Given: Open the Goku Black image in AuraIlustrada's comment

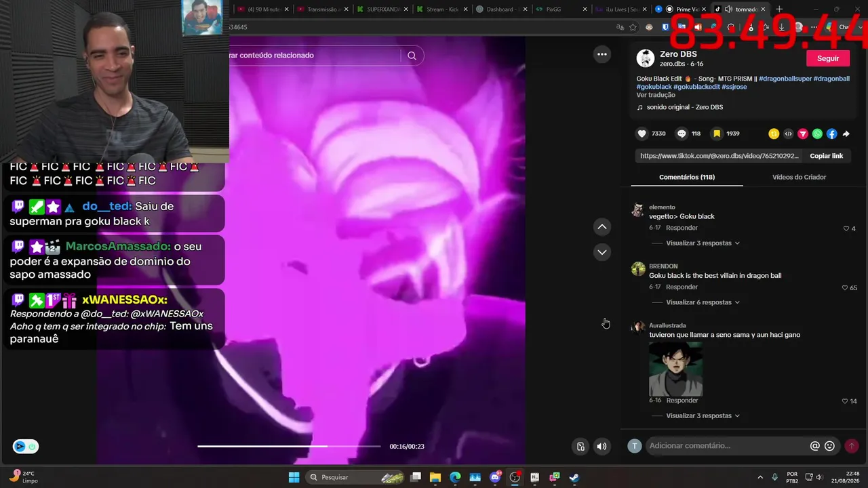Looking at the screenshot, I should [x=675, y=369].
